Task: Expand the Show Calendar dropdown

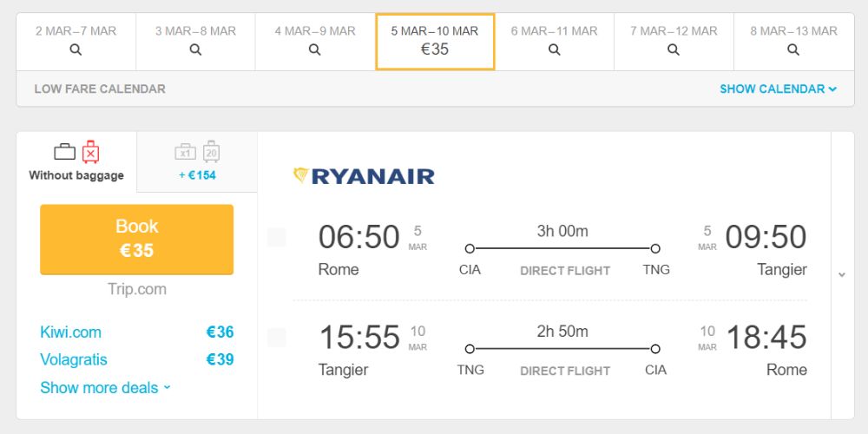Action: (779, 89)
